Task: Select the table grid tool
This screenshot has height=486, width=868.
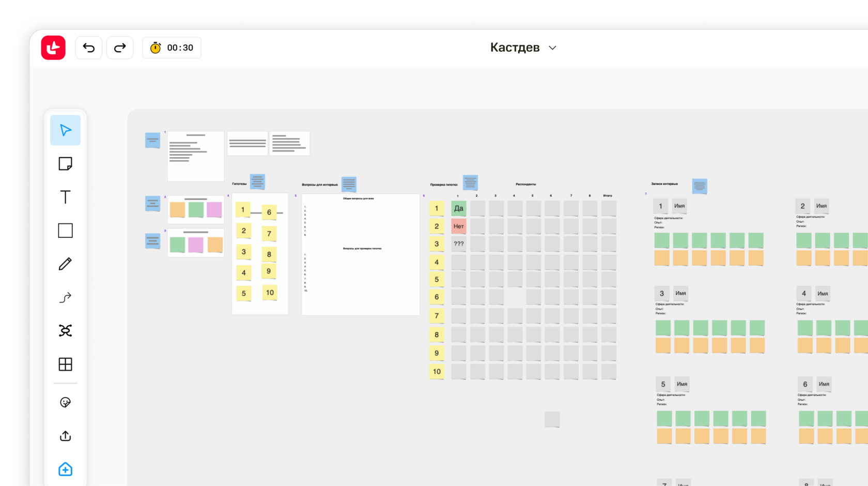Action: (x=65, y=364)
